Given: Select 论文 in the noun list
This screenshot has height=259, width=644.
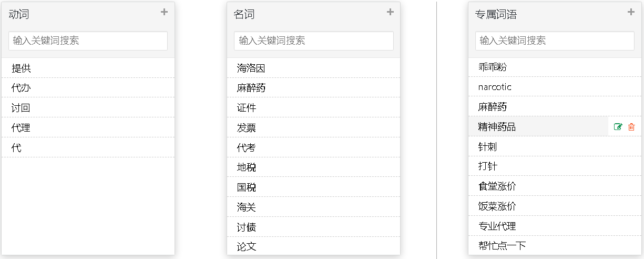Looking at the screenshot, I should click(313, 246).
